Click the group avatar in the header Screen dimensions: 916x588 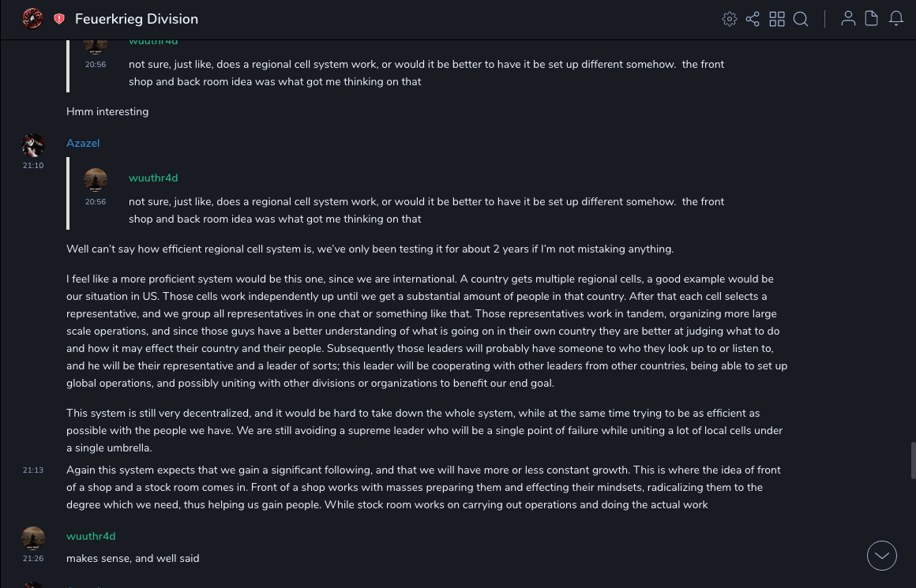(x=32, y=19)
